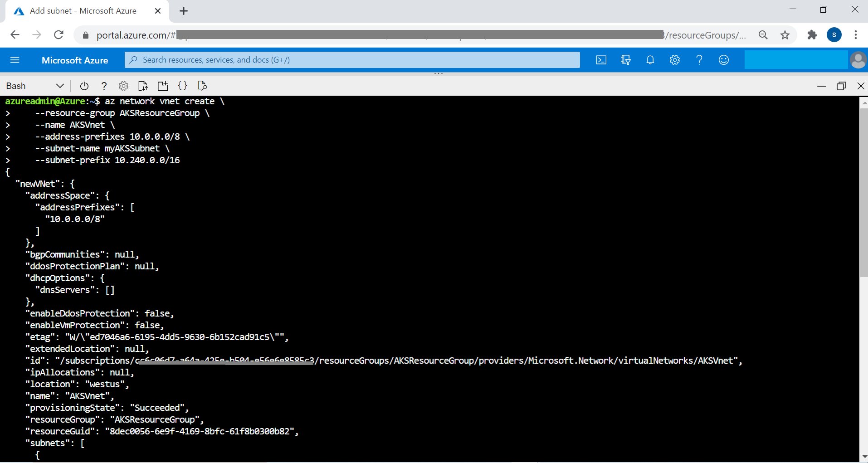Screen dimensions: 868x463
Task: Open Cloud Shell settings gear
Action: [x=123, y=86]
